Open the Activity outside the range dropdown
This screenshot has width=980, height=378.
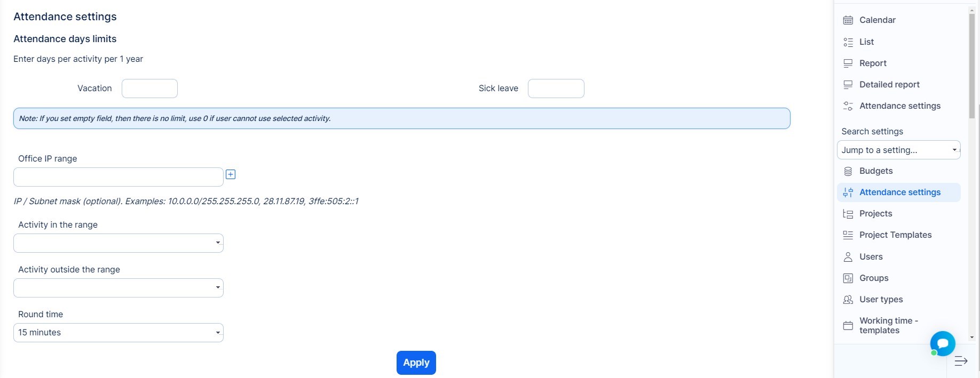click(x=118, y=288)
